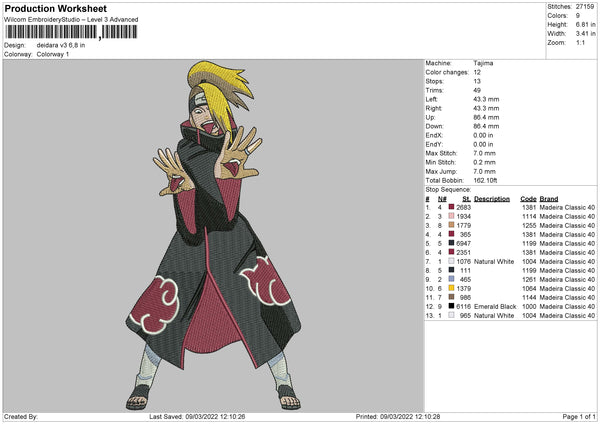
Task: Click stitch count 6116 in stop 12
Action: pyautogui.click(x=463, y=307)
